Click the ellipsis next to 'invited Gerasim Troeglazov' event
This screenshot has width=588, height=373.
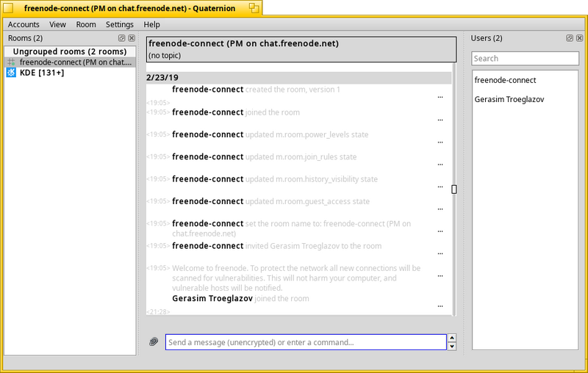440,253
